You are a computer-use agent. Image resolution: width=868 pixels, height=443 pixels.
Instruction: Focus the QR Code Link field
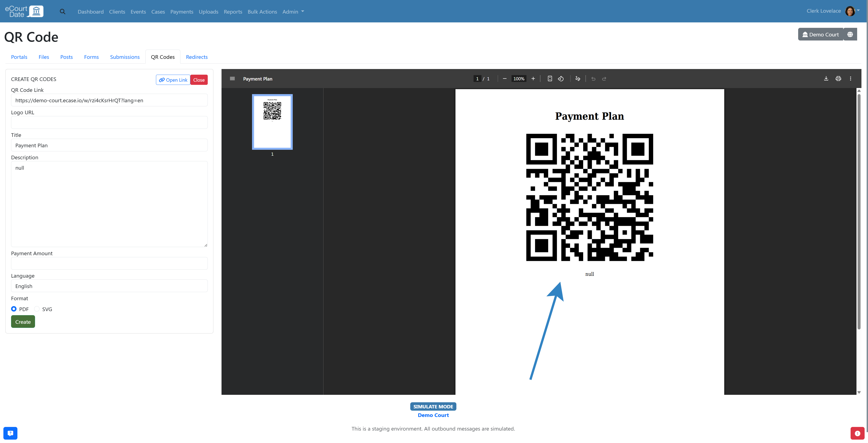click(109, 100)
